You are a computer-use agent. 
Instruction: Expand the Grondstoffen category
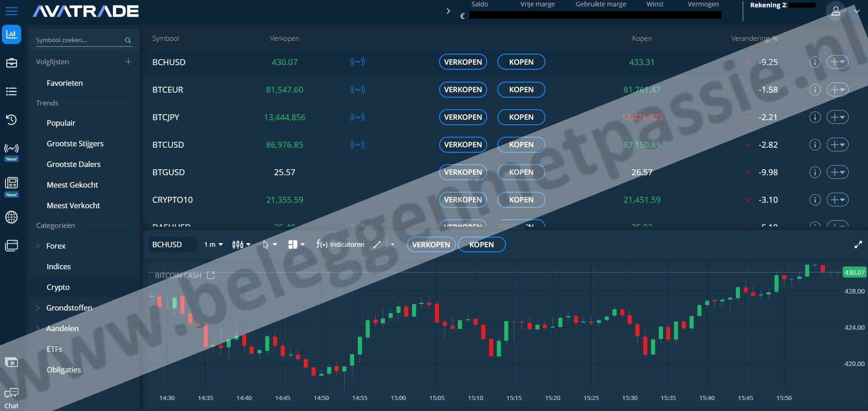click(x=38, y=308)
